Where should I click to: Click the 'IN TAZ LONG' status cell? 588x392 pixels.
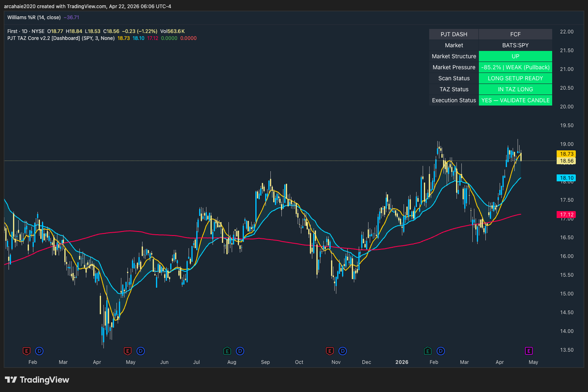pos(515,89)
